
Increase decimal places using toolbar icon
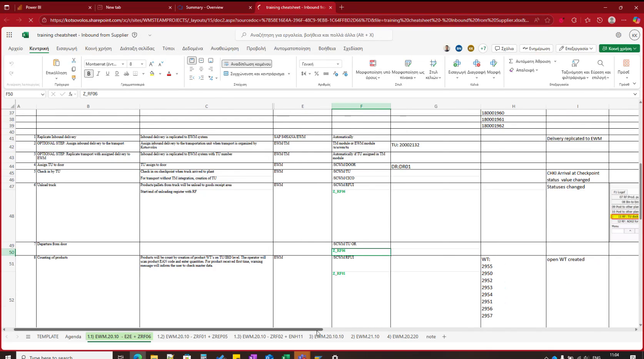(x=335, y=74)
